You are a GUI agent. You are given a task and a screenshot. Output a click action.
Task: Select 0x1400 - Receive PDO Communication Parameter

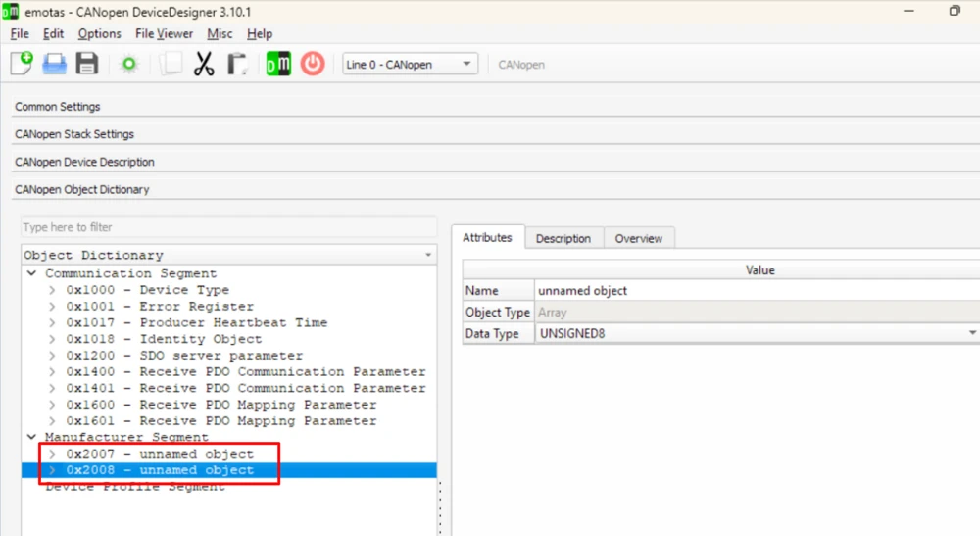pyautogui.click(x=246, y=371)
